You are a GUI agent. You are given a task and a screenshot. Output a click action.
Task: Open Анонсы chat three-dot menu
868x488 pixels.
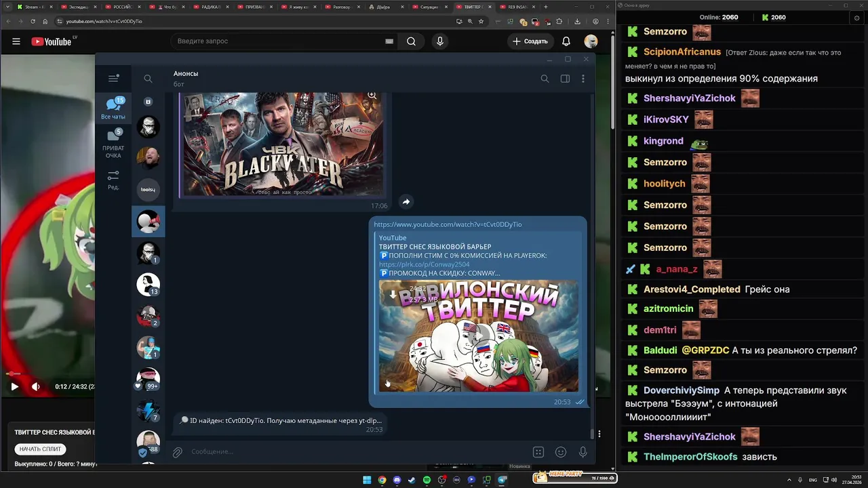coord(583,79)
